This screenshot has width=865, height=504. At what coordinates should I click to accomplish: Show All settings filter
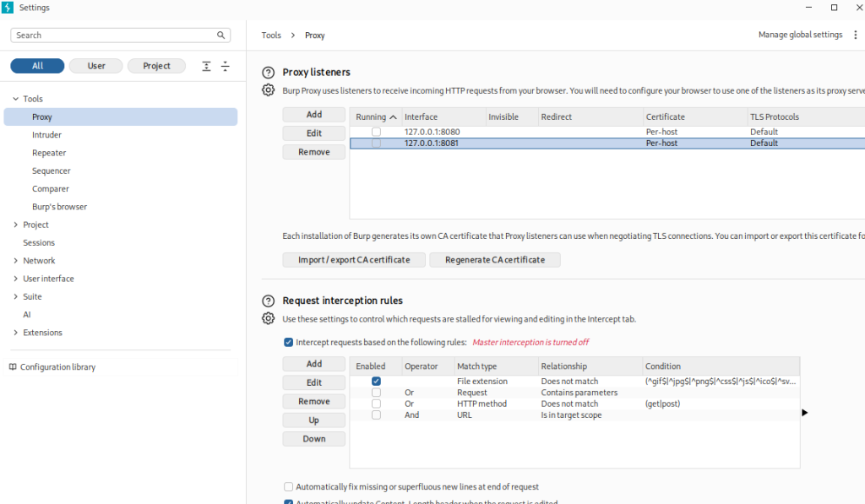[x=37, y=66]
